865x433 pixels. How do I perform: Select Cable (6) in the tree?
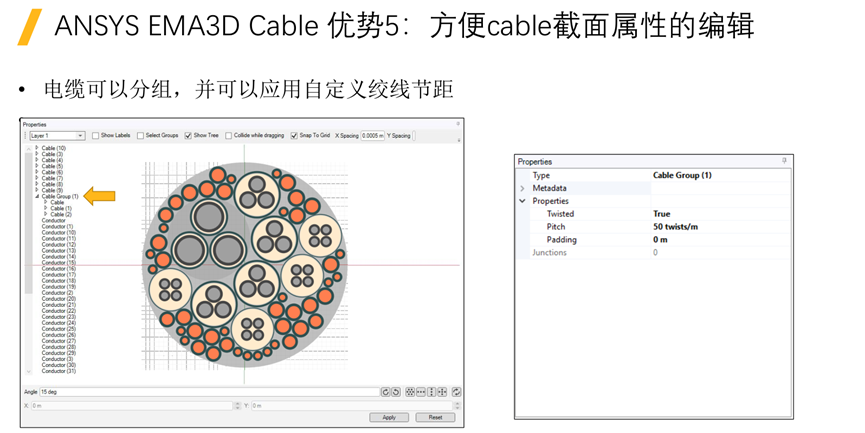(52, 172)
